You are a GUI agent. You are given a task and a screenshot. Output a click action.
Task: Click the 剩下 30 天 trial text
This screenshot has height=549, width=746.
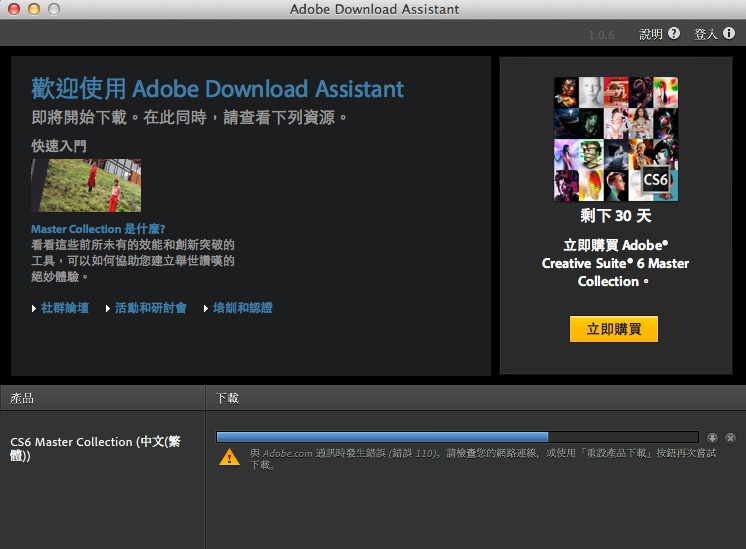pyautogui.click(x=616, y=216)
